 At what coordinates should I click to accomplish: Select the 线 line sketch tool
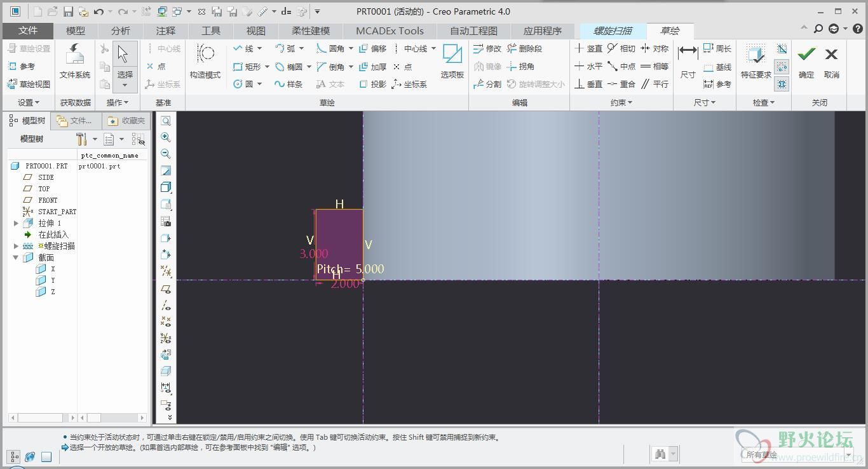pyautogui.click(x=243, y=48)
